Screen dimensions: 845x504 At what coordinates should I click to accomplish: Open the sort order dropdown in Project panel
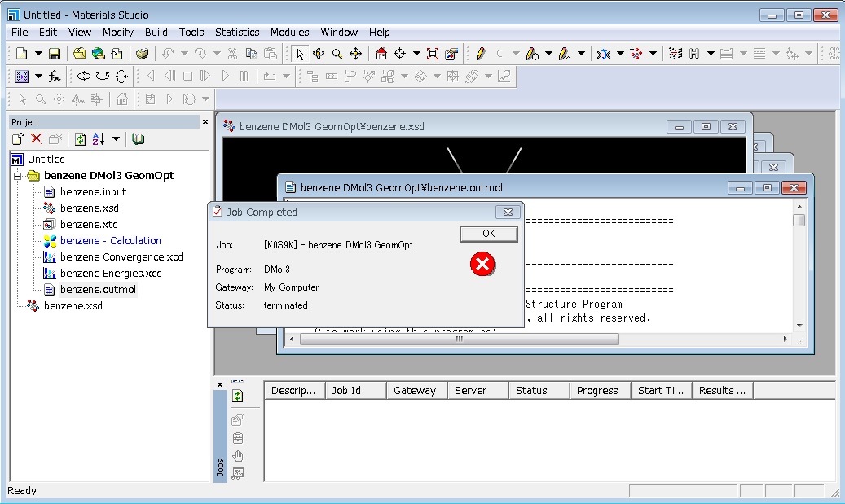click(x=116, y=139)
